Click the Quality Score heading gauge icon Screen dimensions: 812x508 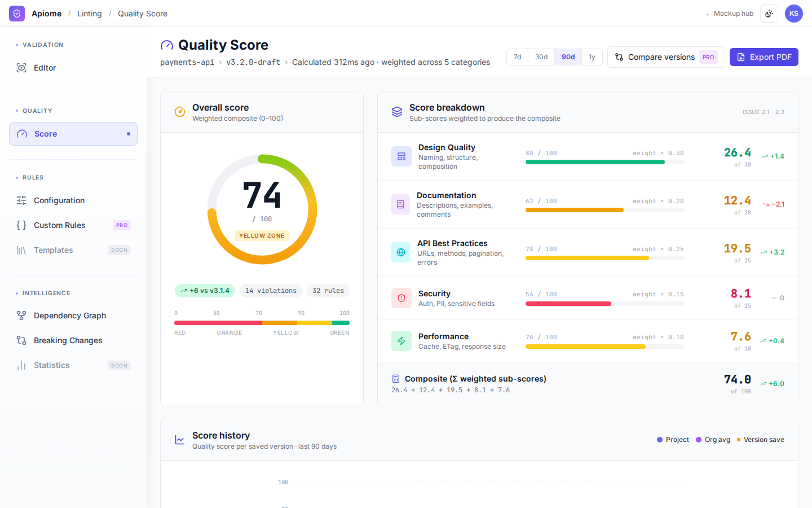(x=167, y=45)
